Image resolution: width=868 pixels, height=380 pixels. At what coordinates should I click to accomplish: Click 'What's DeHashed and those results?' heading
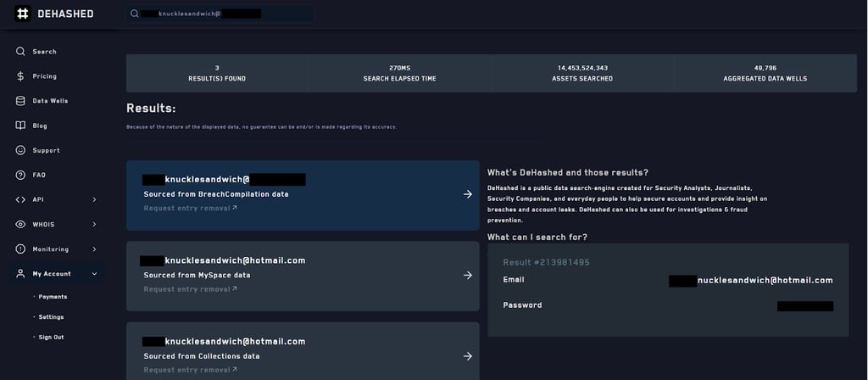pos(567,172)
